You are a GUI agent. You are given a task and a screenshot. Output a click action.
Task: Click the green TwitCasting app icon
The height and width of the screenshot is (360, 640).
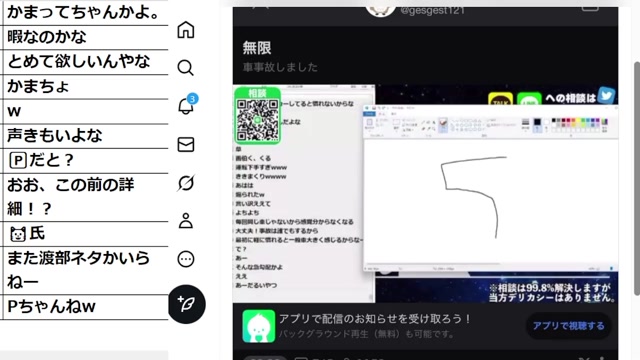coord(258,326)
